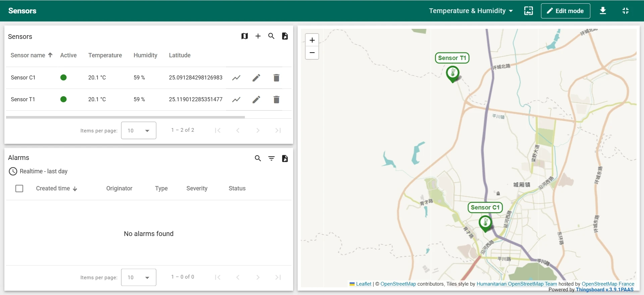
Task: Open the alarms filter icon
Action: tap(271, 158)
